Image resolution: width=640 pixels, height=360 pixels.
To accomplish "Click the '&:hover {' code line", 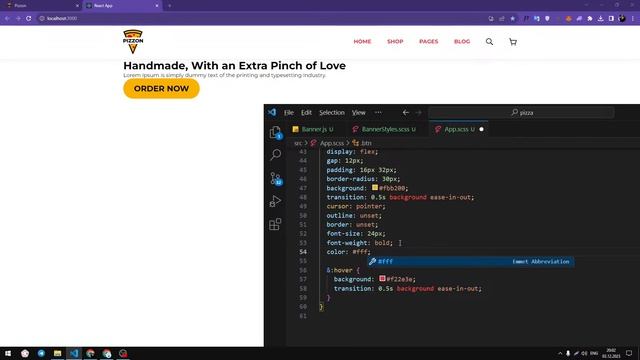I will (343, 270).
